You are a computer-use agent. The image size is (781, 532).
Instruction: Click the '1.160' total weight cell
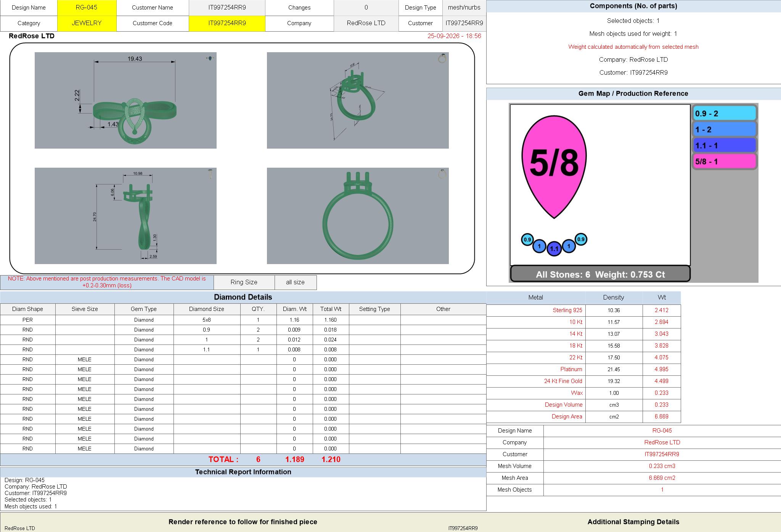[x=331, y=320]
